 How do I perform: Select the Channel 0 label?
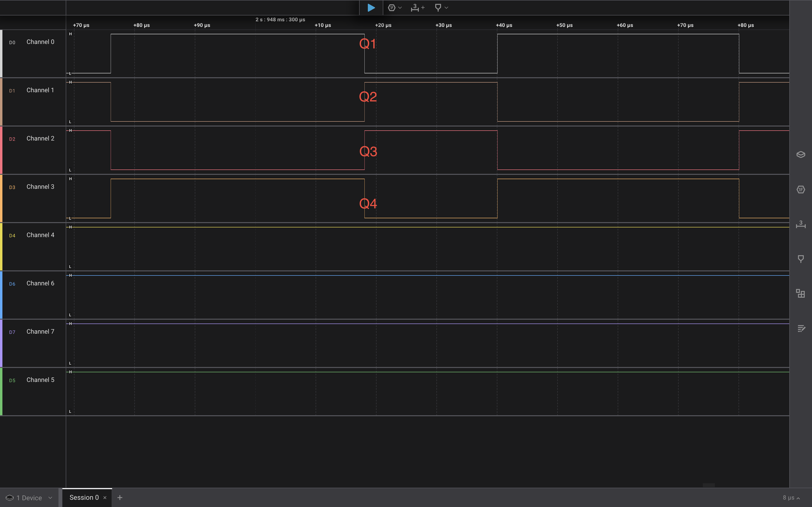click(40, 42)
